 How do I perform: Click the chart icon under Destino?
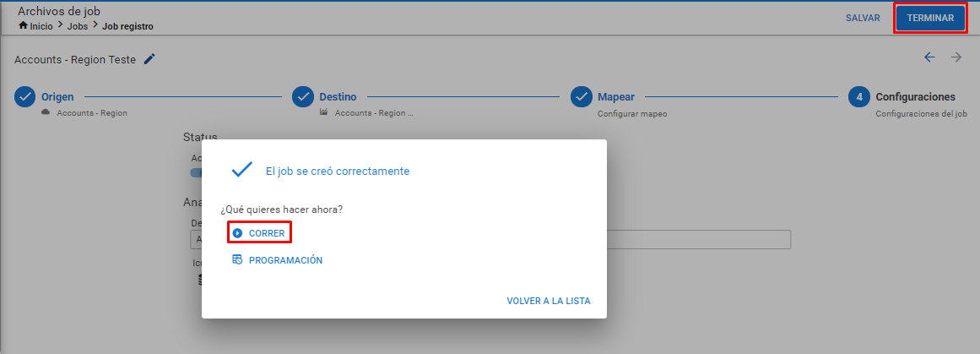click(324, 112)
